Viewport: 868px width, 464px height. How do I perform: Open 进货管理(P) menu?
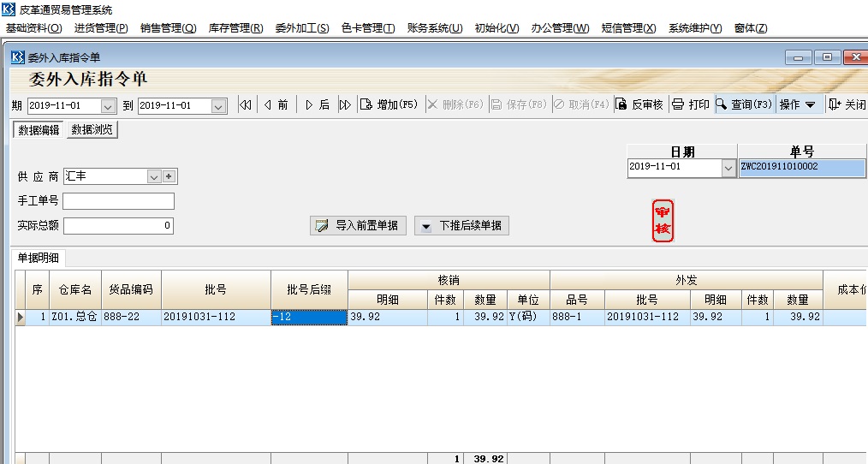tap(101, 28)
